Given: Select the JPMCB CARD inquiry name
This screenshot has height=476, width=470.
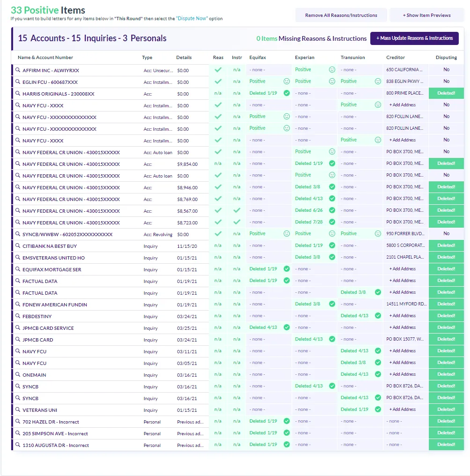Looking at the screenshot, I should pos(38,340).
